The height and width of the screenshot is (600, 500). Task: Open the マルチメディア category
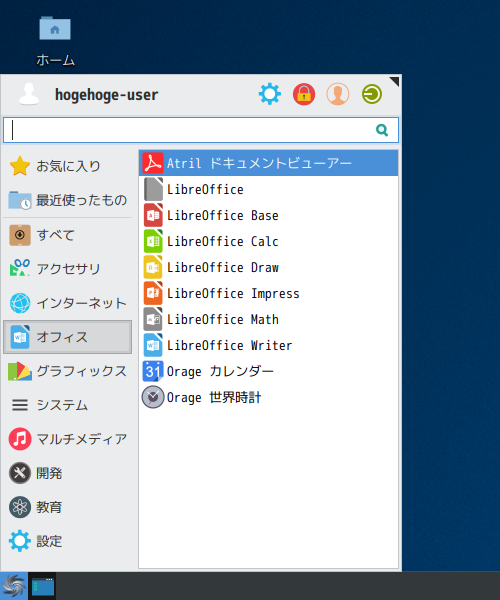click(x=68, y=439)
